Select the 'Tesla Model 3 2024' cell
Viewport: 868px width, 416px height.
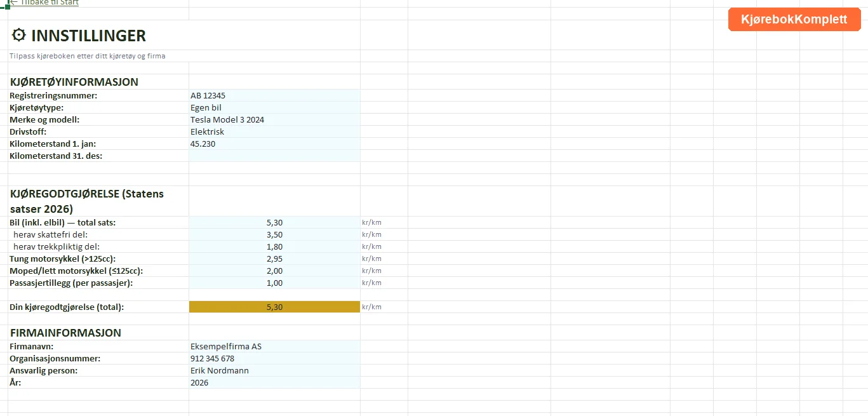274,120
